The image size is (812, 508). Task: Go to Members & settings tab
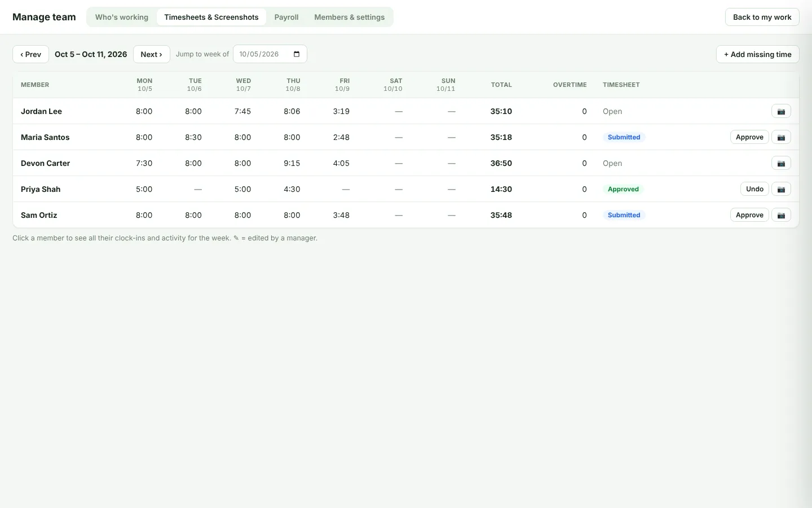click(350, 17)
